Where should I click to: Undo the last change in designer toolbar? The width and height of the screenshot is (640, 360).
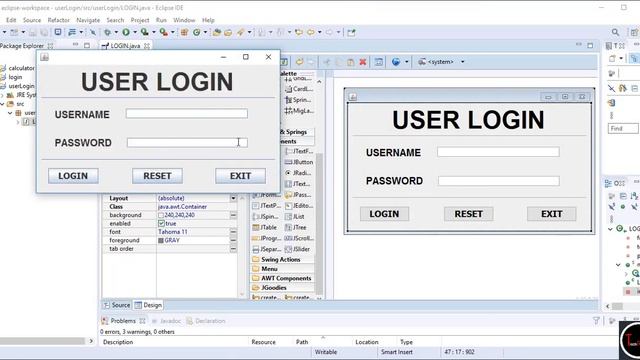click(x=300, y=62)
